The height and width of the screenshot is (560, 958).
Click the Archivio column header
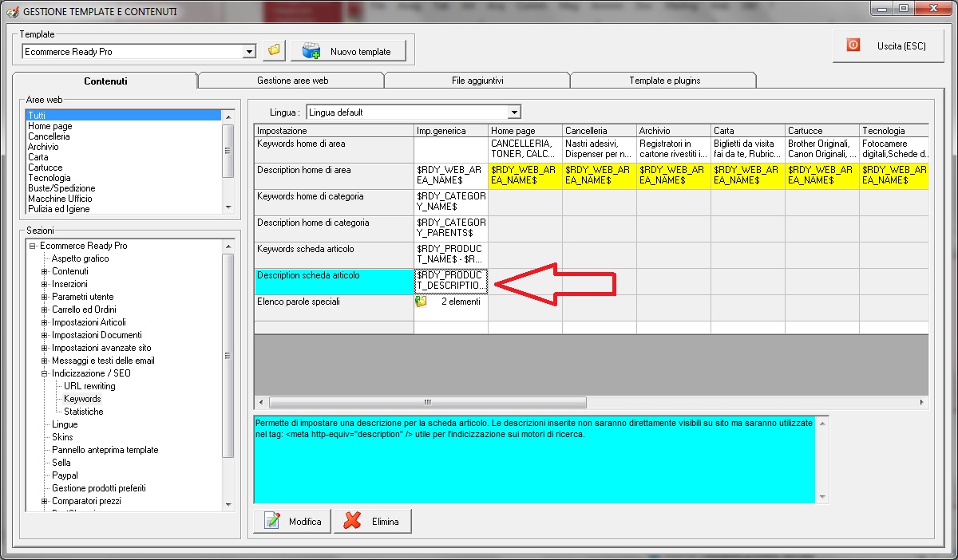pyautogui.click(x=674, y=131)
